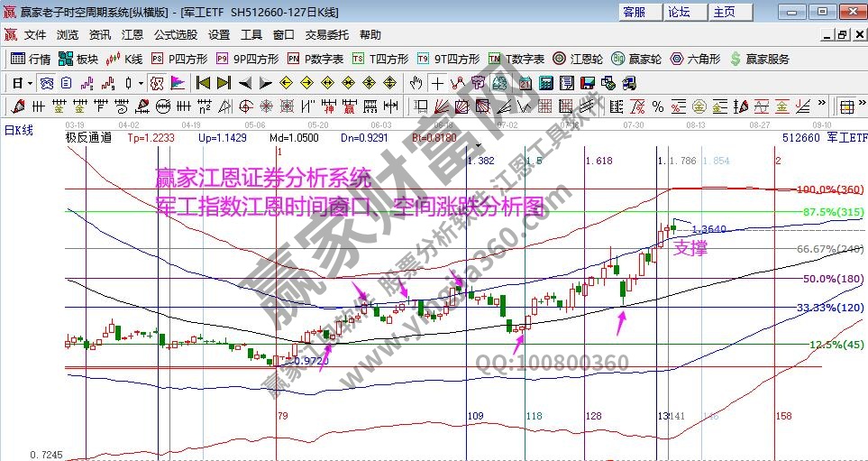Screen dimensions: 868x461
Task: Jump to first bar with skip-to-start arrow
Action: (203, 83)
